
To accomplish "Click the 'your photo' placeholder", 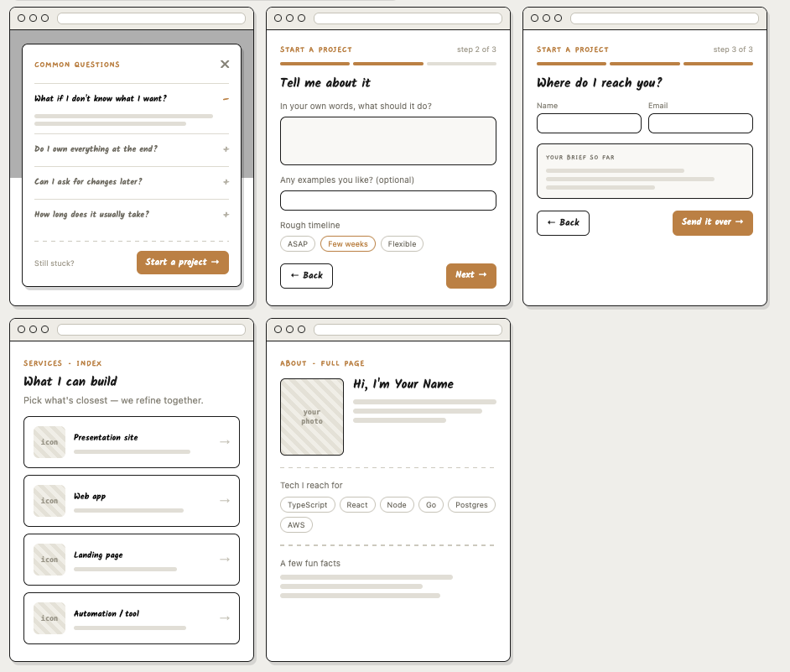I will click(312, 417).
